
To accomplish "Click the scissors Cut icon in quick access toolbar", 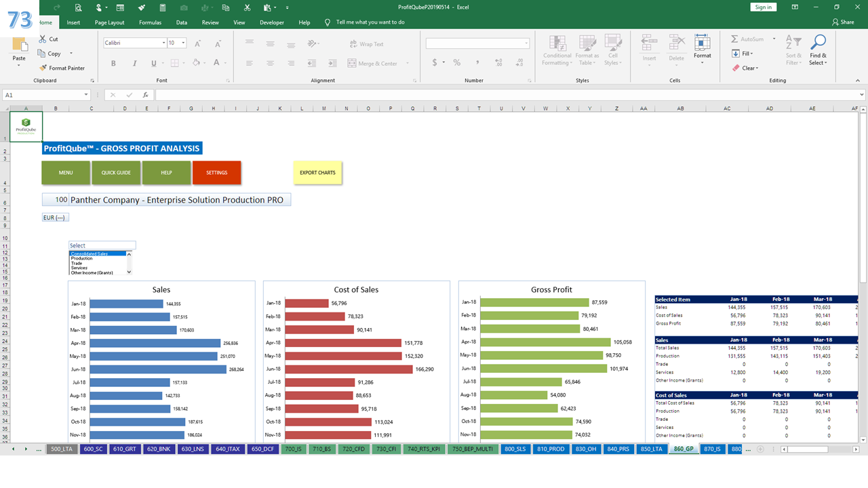I will pyautogui.click(x=248, y=7).
